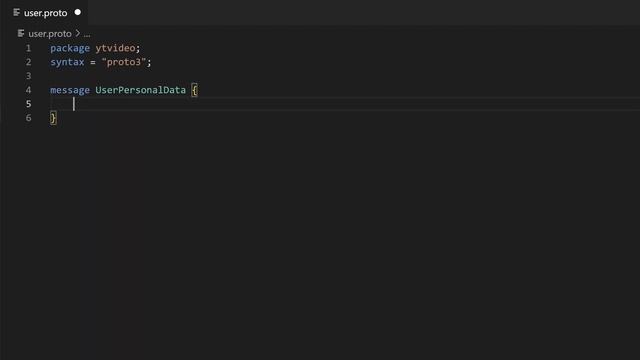Viewport: 640px width, 360px height.
Task: Click the 'package' keyword
Action: coord(70,48)
